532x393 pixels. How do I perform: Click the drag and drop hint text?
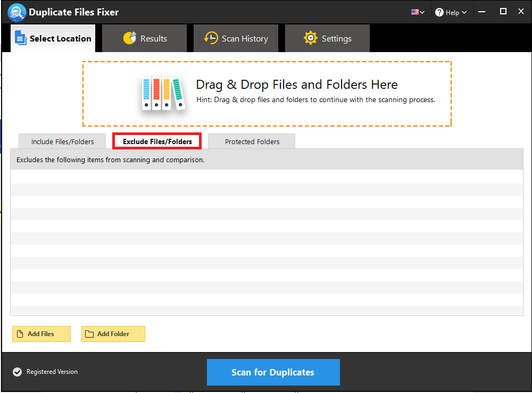point(315,99)
